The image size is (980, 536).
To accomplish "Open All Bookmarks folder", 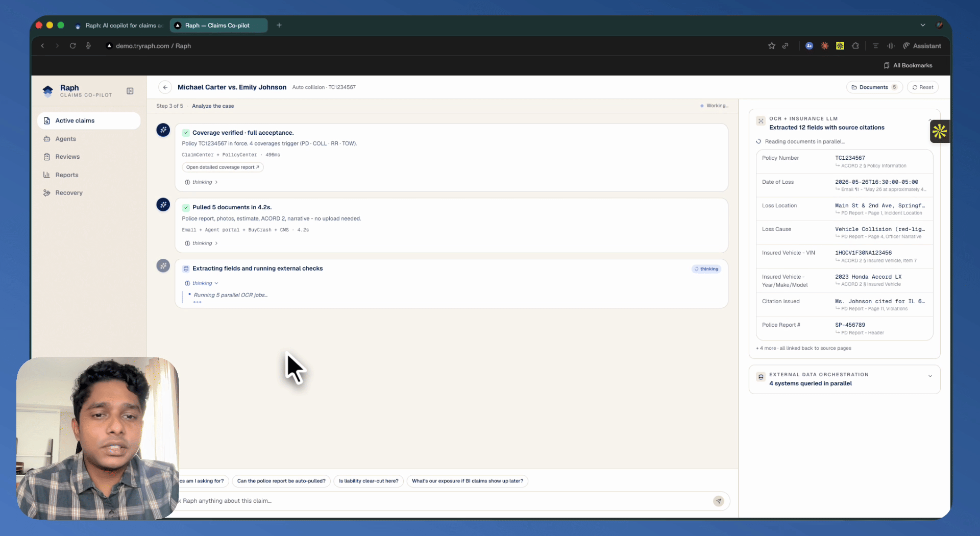I will point(908,65).
